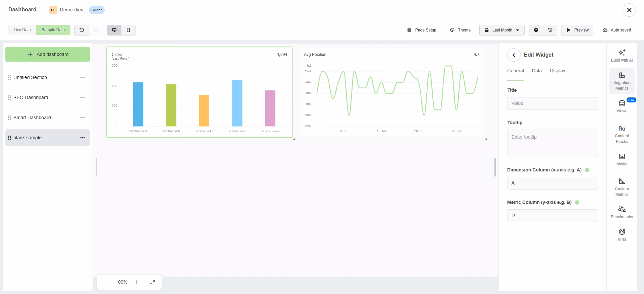Click the 100% zoom level

pyautogui.click(x=121, y=282)
